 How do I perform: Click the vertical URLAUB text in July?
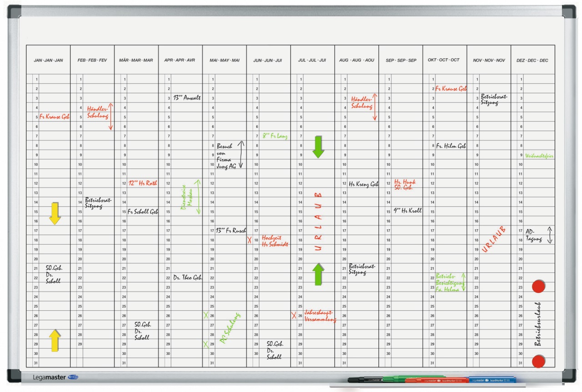[x=319, y=221]
